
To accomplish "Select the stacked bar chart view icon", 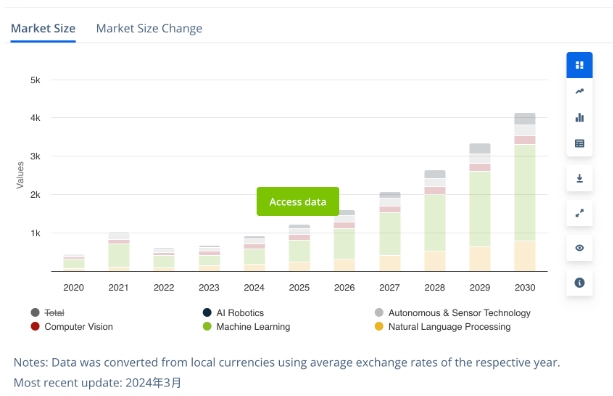I will coord(579,65).
